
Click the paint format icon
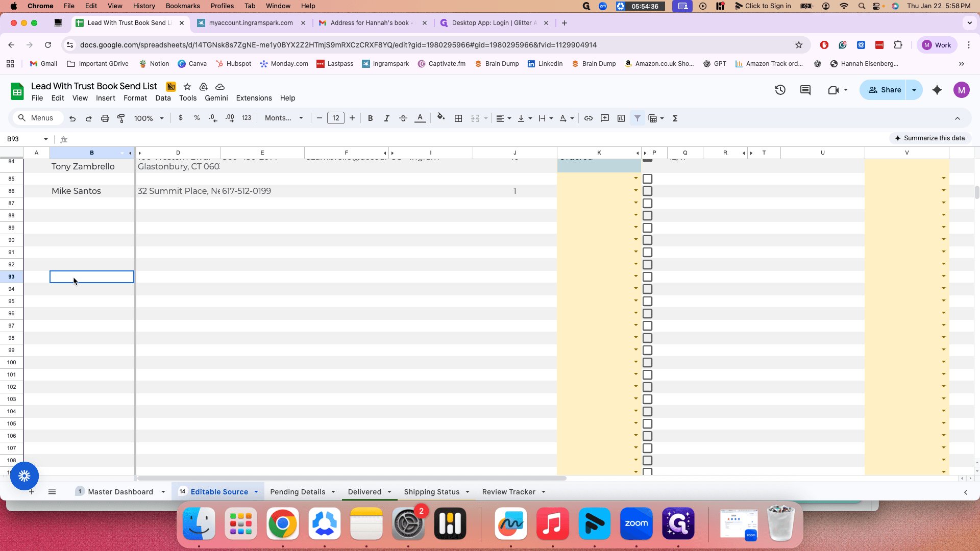pos(121,118)
